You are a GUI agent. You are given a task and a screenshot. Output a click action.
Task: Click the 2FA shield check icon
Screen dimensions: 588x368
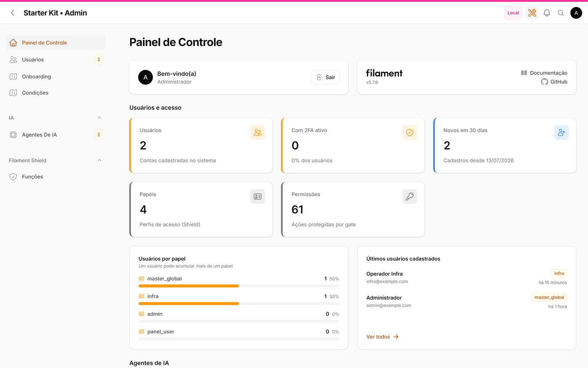coord(409,132)
